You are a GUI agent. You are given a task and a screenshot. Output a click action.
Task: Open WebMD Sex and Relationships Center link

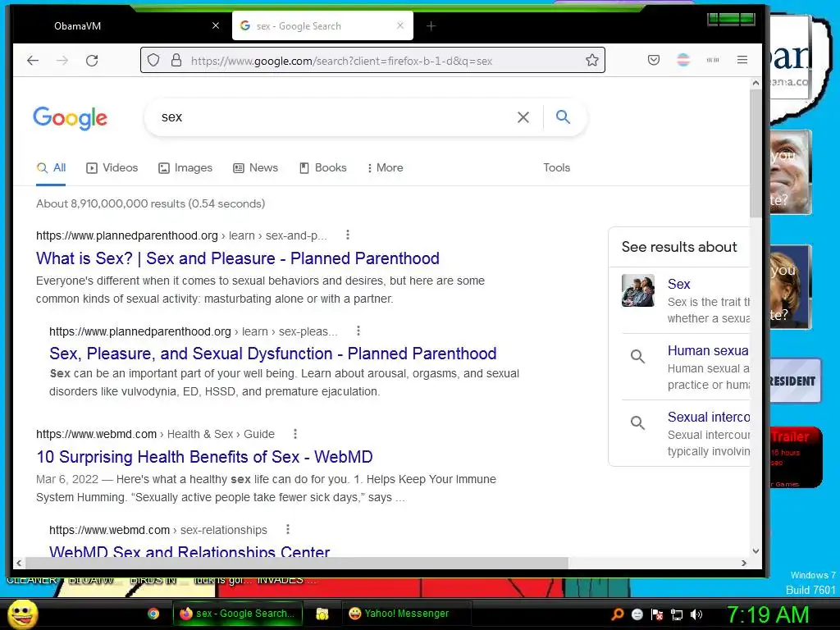click(x=189, y=550)
